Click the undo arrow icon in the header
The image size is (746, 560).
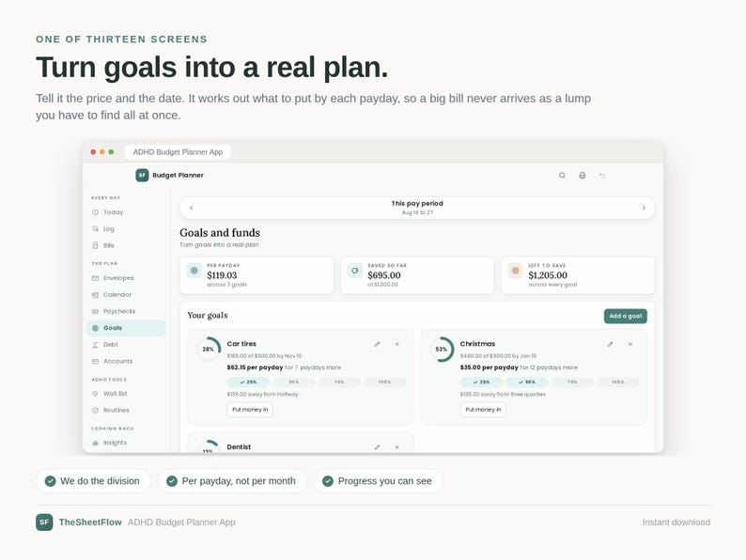click(x=602, y=176)
